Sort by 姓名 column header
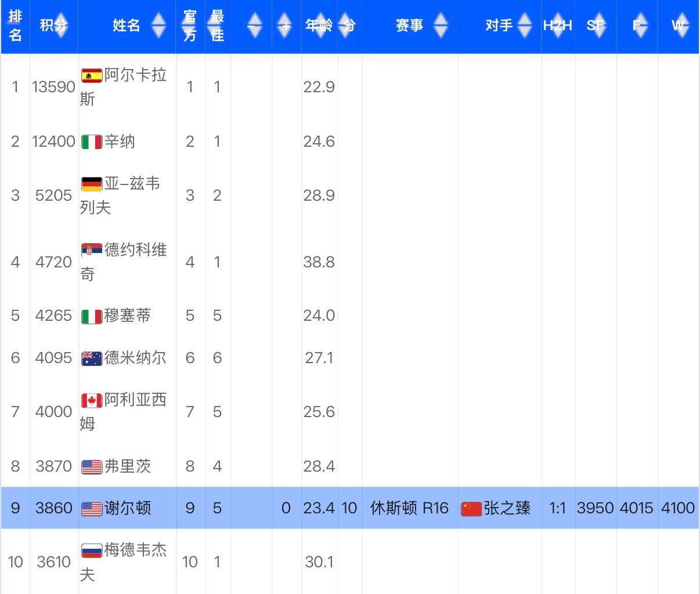The width and height of the screenshot is (700, 594). coord(127,26)
